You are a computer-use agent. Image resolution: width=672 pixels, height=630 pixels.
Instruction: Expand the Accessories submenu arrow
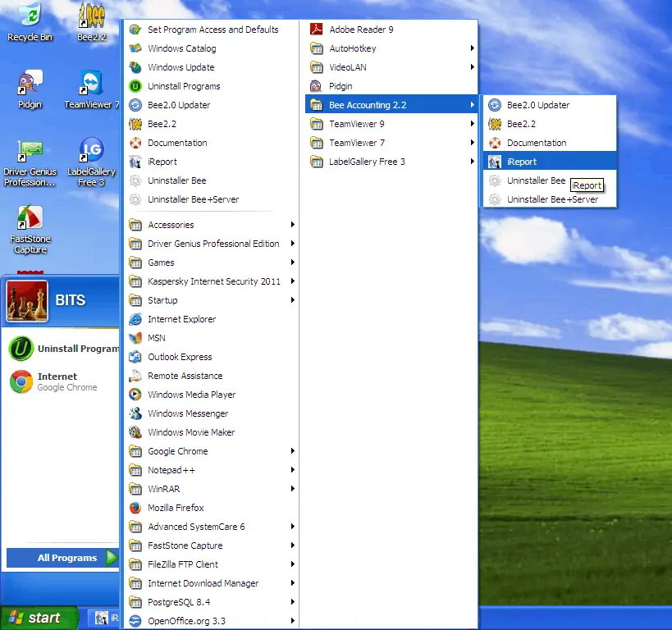point(292,225)
